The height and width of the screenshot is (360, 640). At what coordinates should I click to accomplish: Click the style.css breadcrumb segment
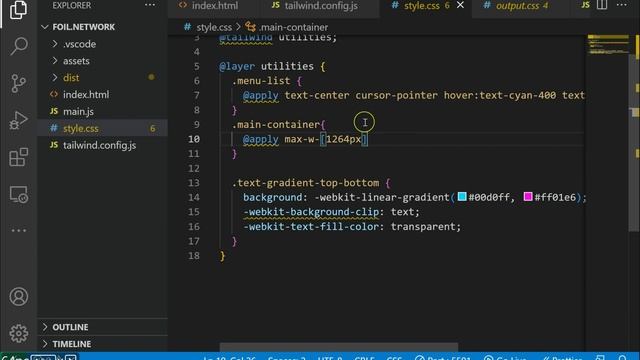(x=214, y=27)
